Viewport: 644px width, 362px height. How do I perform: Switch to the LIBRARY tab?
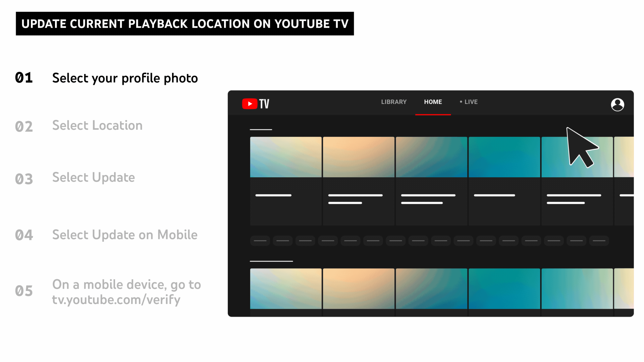[394, 102]
